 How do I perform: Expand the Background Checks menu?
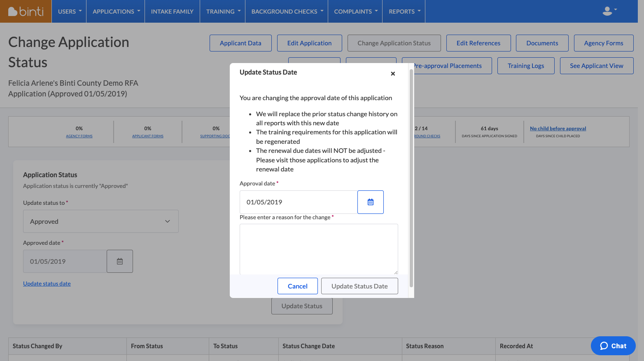(287, 12)
